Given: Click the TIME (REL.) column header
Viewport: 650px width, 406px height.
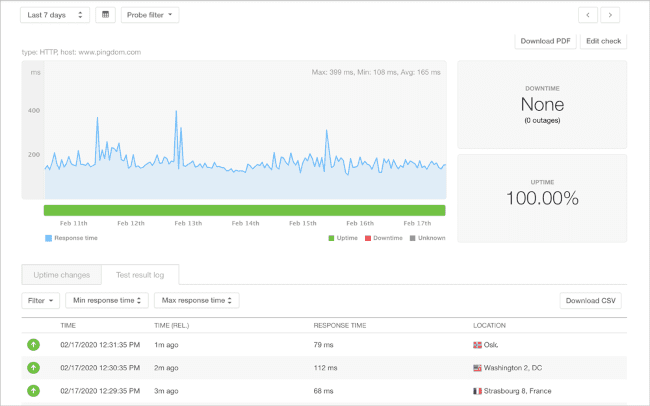Looking at the screenshot, I should coord(172,326).
